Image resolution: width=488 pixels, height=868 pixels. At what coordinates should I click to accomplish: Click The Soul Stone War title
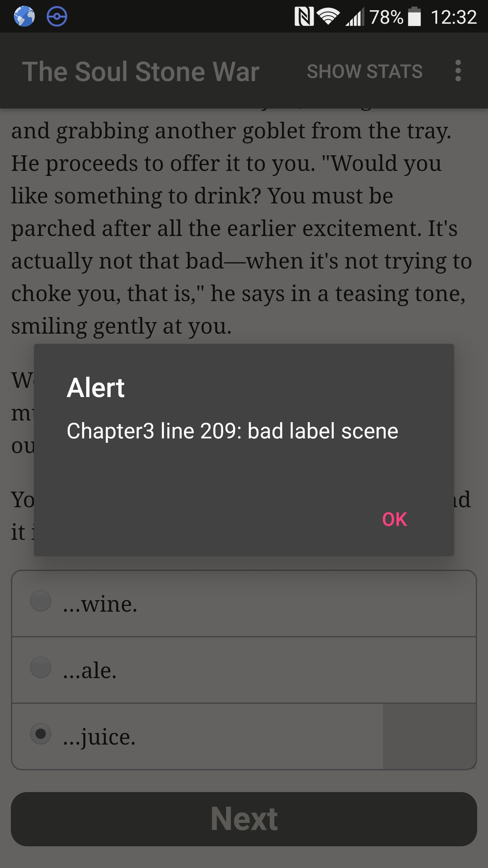pyautogui.click(x=141, y=71)
